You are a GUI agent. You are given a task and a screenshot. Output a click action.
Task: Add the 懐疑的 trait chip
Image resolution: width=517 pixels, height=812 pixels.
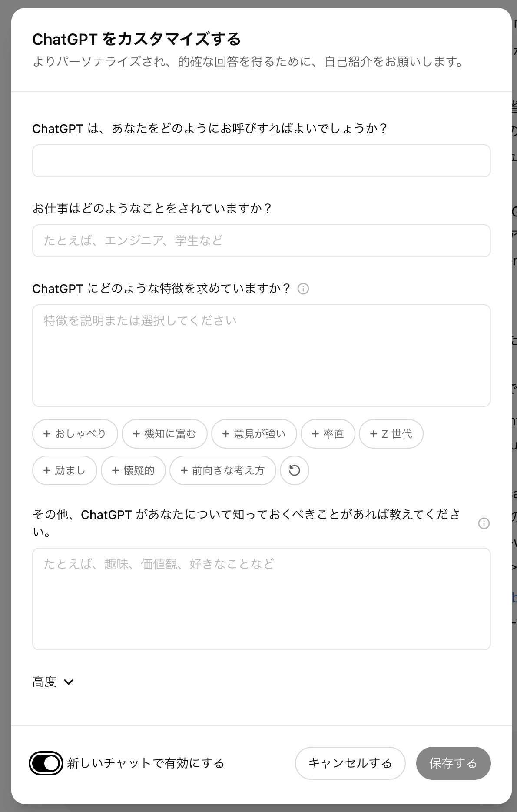133,470
